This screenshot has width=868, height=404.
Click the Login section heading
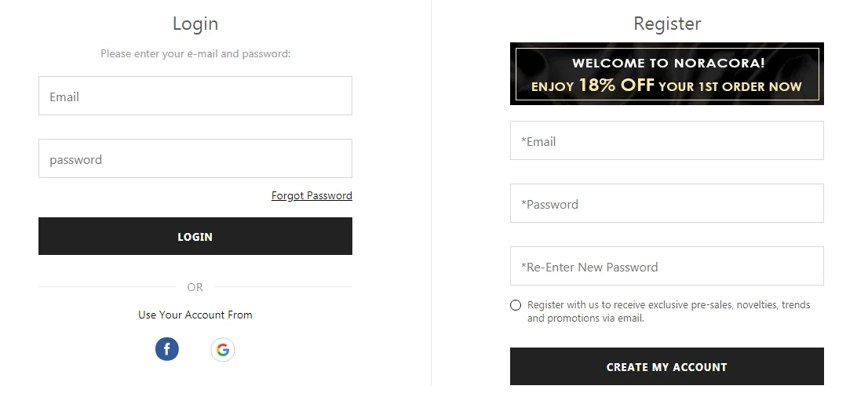(195, 24)
